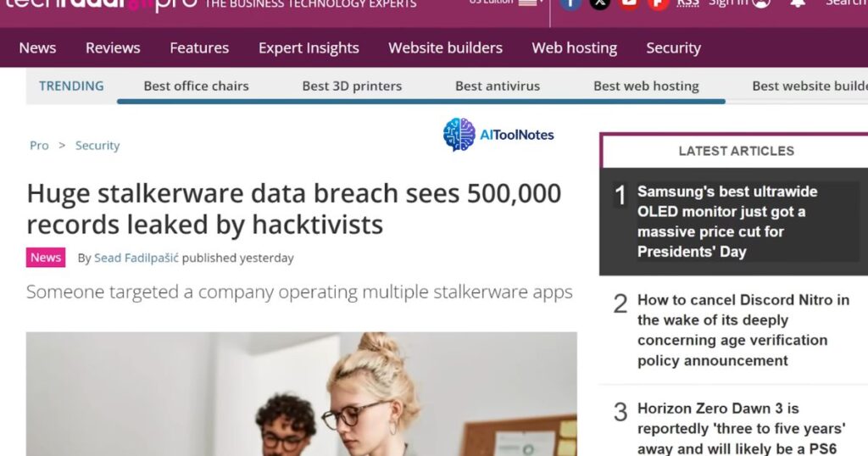Open the Reviews menu item

click(x=113, y=47)
